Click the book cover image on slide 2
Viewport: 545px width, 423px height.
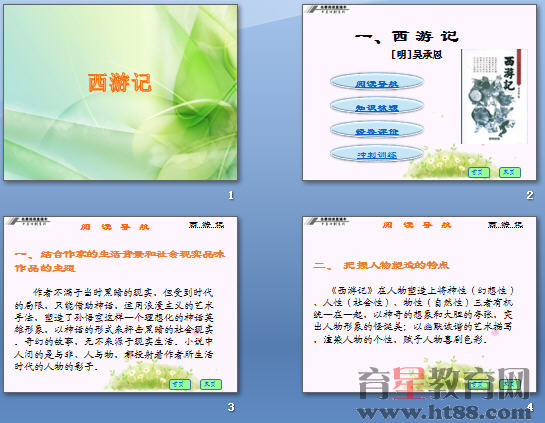click(494, 96)
